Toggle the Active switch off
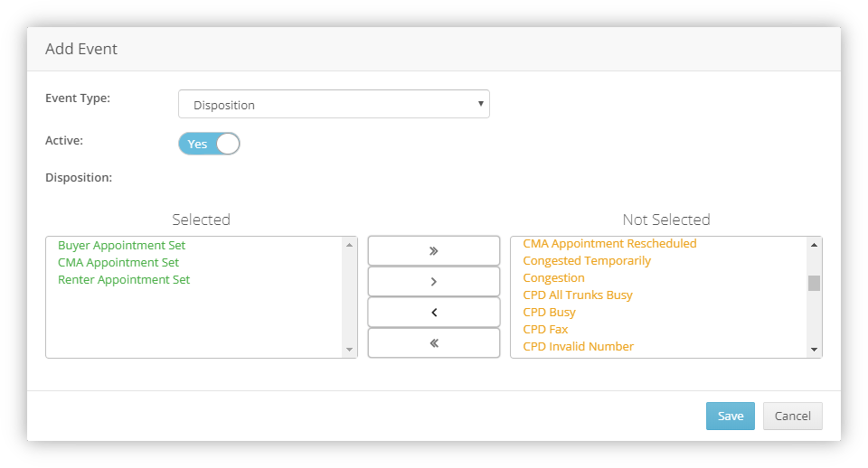The height and width of the screenshot is (468, 868). (209, 144)
